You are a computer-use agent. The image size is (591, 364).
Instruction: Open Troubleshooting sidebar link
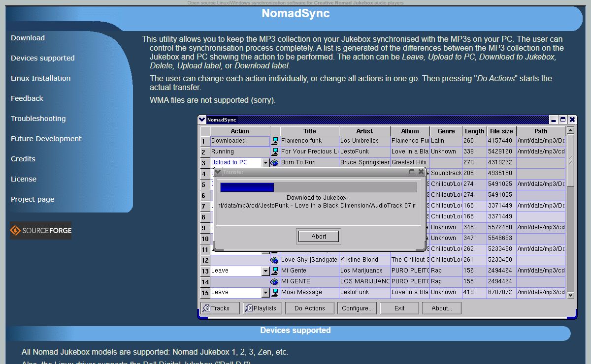tap(38, 119)
